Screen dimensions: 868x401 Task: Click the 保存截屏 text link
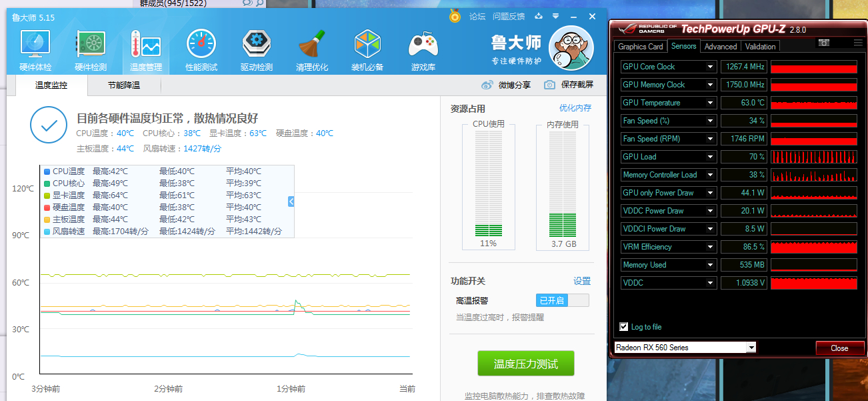(577, 85)
